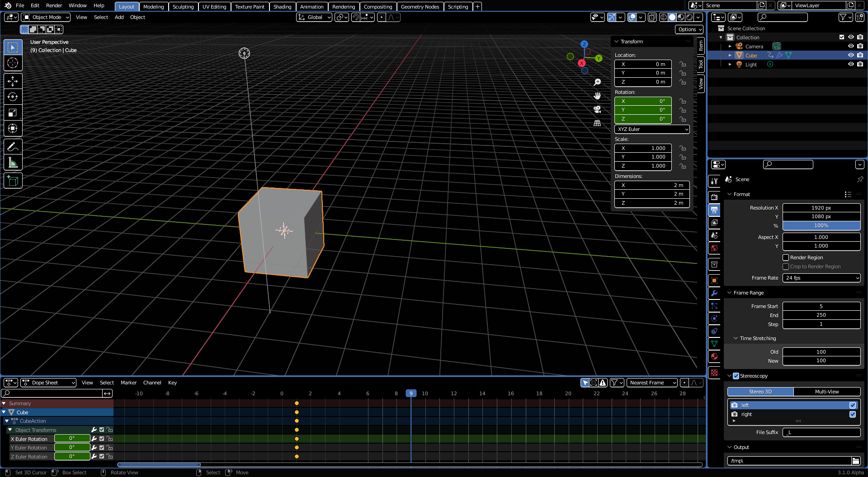Select the Annotate pencil tool
868x477 pixels.
13,147
